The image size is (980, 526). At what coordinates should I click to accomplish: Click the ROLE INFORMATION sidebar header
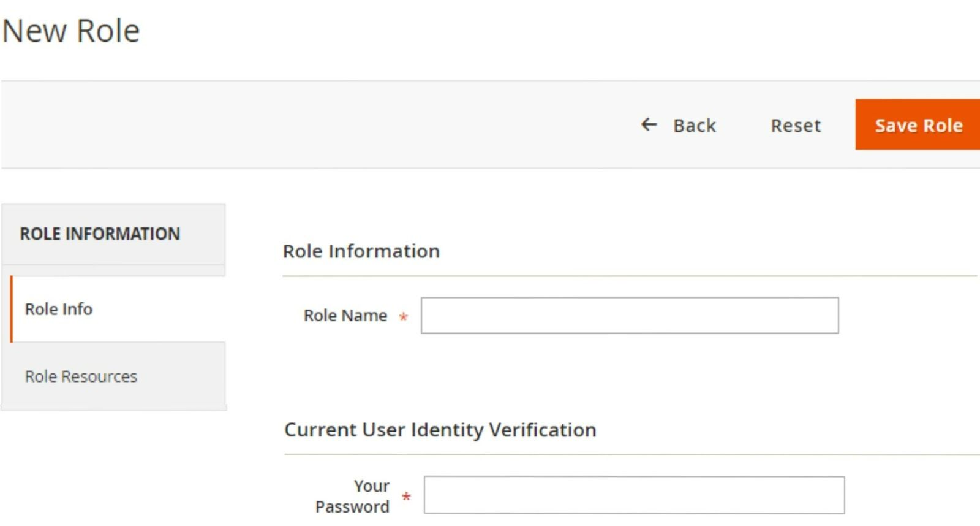click(x=99, y=234)
